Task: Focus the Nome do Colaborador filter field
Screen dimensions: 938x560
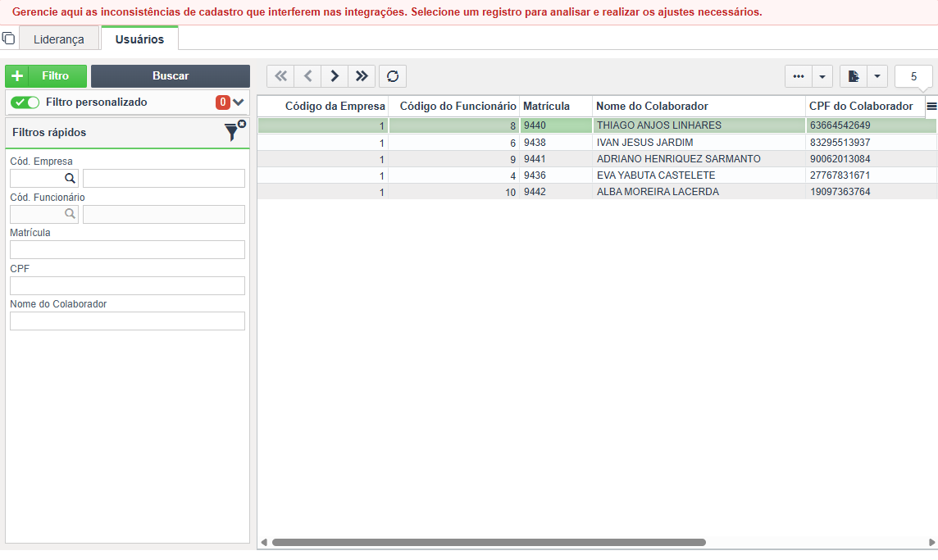Action: click(127, 321)
